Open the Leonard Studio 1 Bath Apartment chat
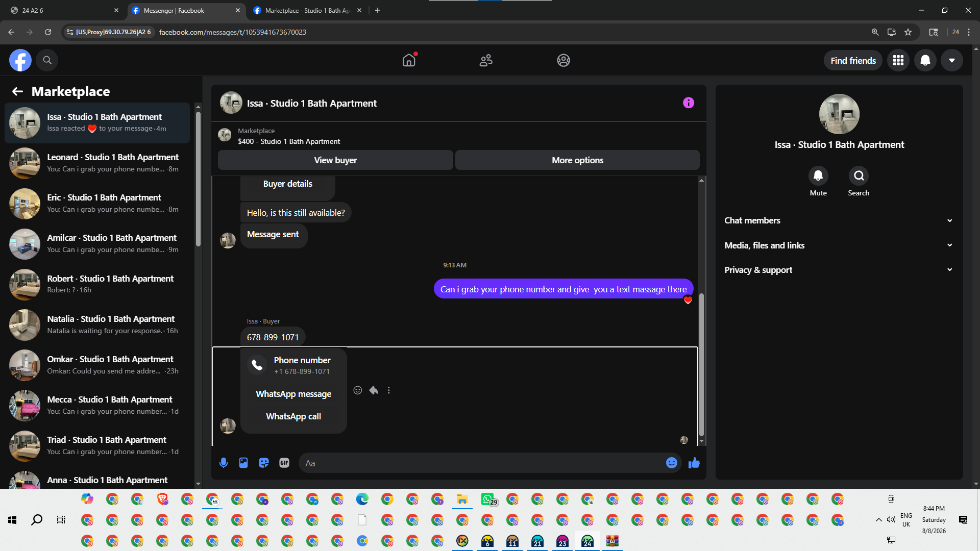Viewport: 980px width, 551px height. pyautogui.click(x=97, y=163)
